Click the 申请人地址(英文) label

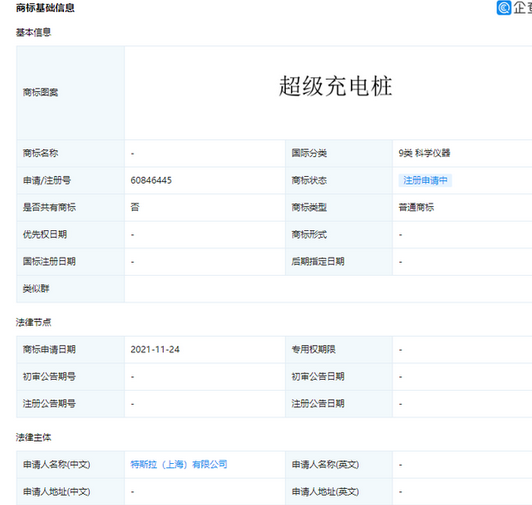pyautogui.click(x=325, y=492)
